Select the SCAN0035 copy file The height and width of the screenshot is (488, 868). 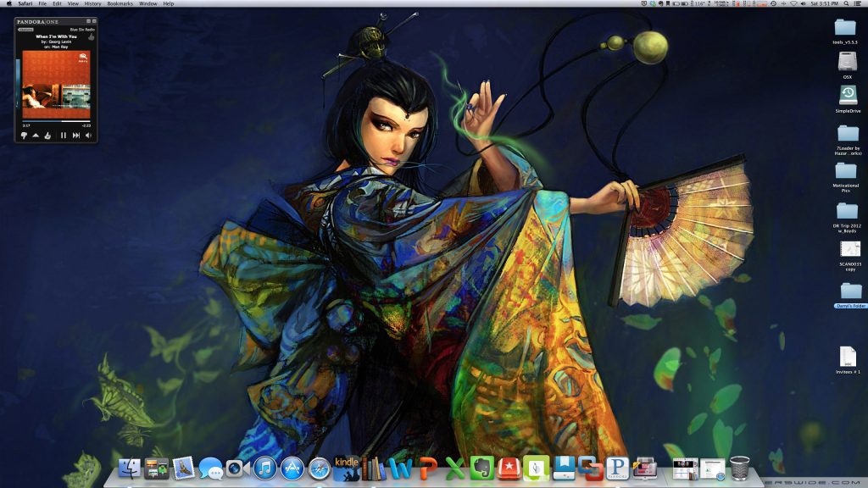coord(849,250)
